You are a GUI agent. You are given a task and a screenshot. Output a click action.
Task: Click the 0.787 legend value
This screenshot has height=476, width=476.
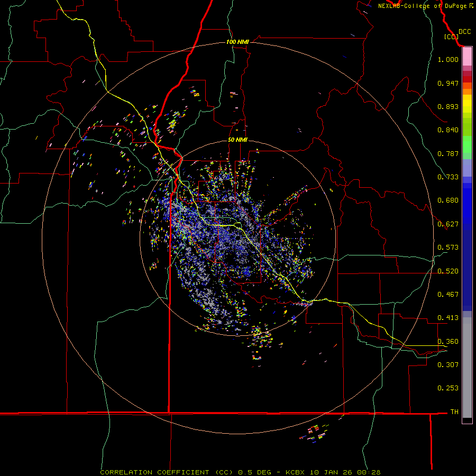pos(448,153)
